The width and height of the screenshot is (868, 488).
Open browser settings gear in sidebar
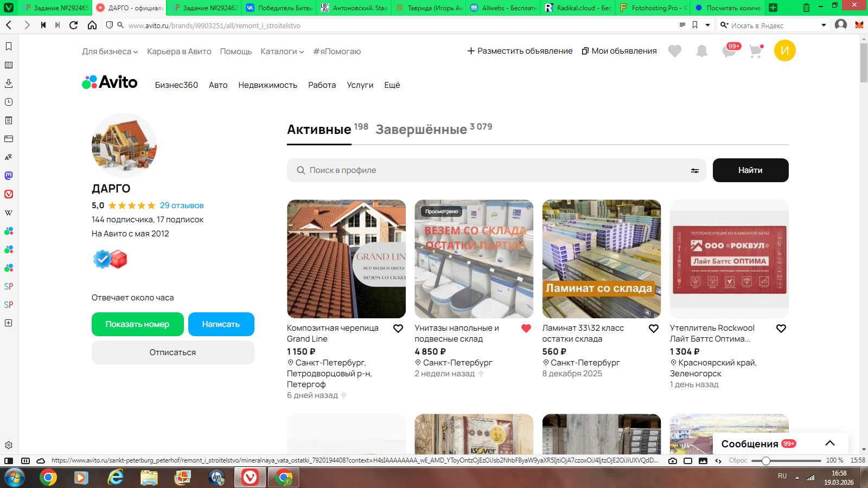click(9, 445)
